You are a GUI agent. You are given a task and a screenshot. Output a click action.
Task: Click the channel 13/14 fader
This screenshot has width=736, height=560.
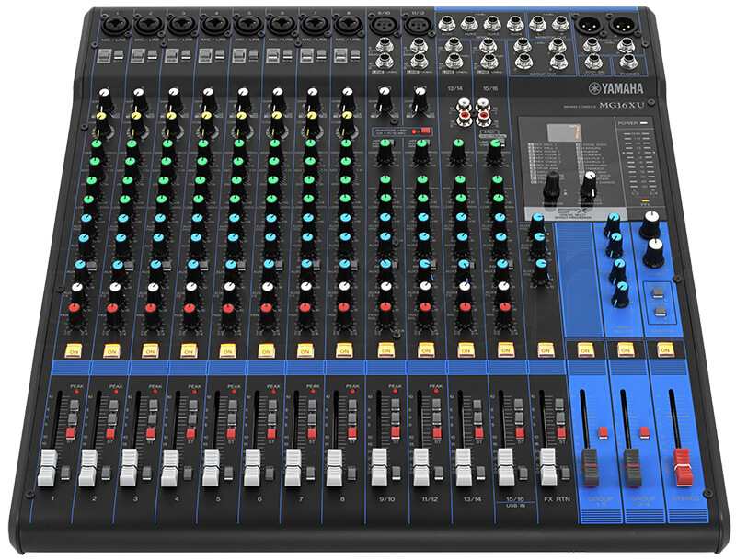click(x=463, y=466)
